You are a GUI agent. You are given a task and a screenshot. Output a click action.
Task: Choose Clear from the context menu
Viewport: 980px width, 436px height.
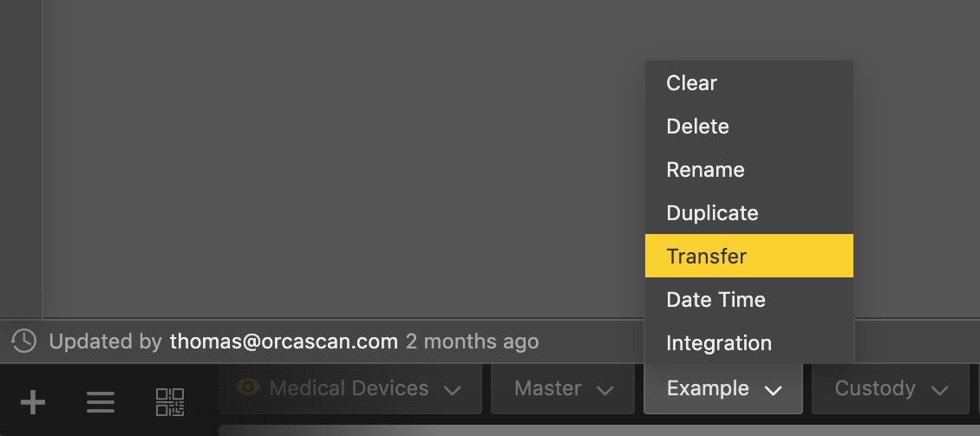point(691,83)
